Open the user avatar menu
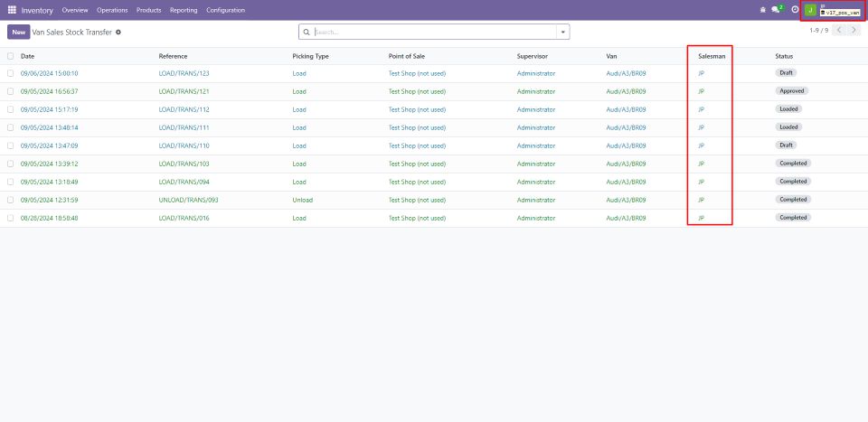 810,10
